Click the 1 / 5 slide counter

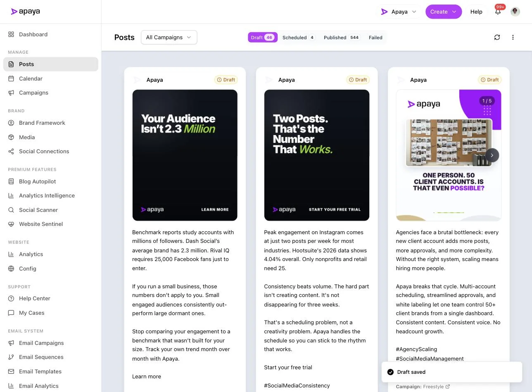click(x=487, y=101)
